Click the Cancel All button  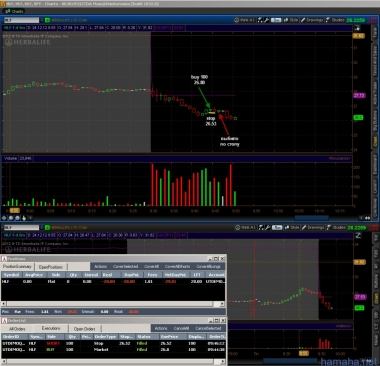(181, 328)
